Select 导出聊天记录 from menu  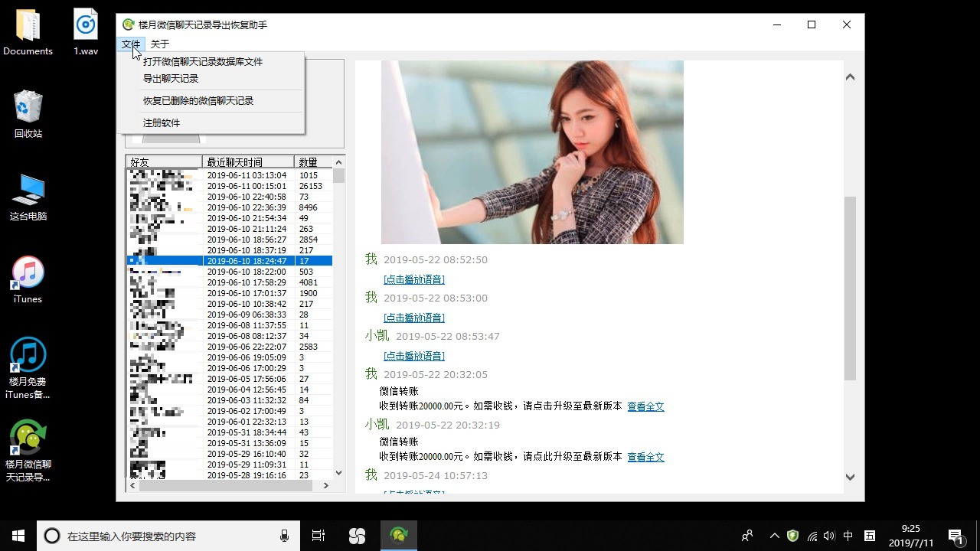click(x=171, y=78)
